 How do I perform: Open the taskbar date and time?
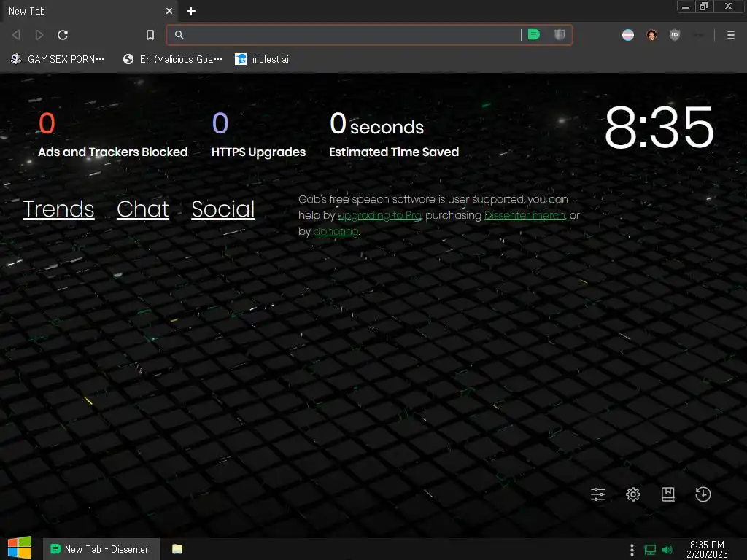pos(707,549)
